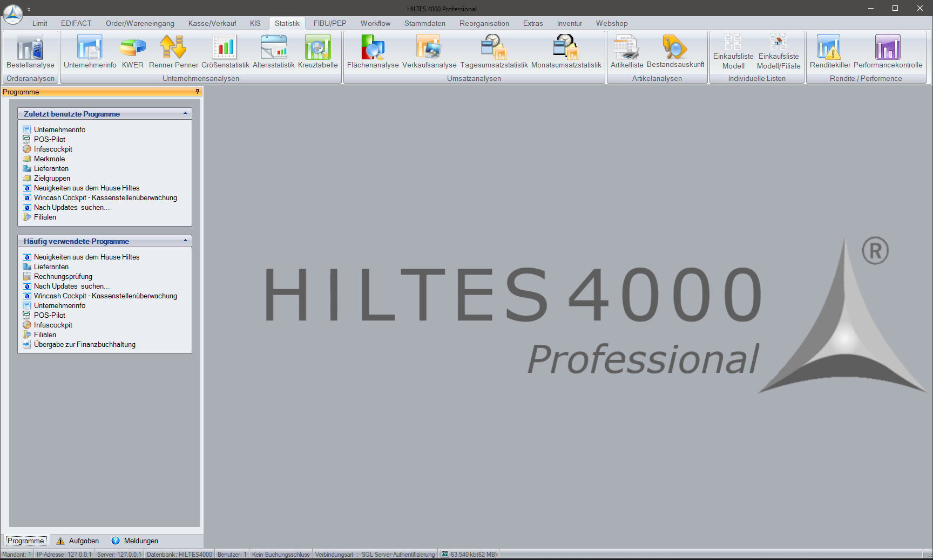Open the Kreuztabelle analysis

(318, 52)
